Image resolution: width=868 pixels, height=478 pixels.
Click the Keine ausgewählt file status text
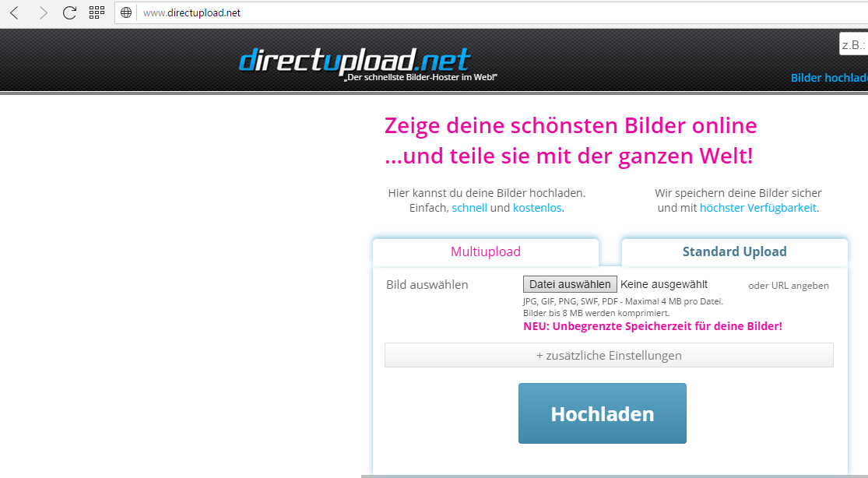pos(664,284)
